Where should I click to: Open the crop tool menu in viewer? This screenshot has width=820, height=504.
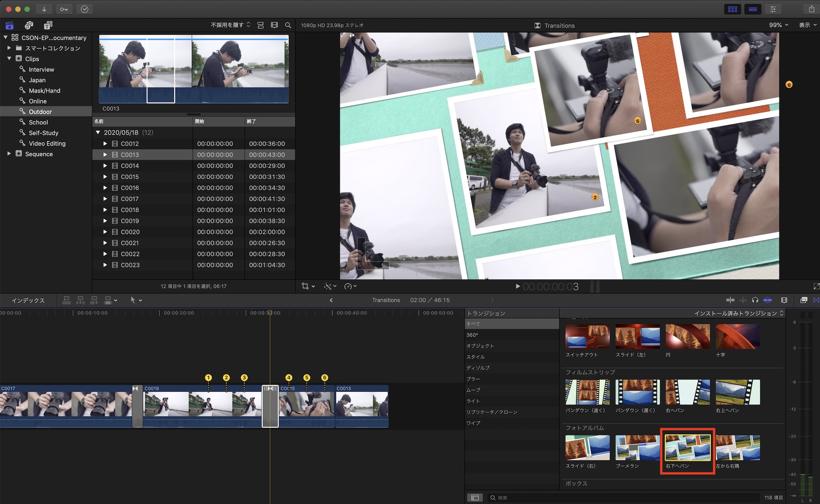308,286
